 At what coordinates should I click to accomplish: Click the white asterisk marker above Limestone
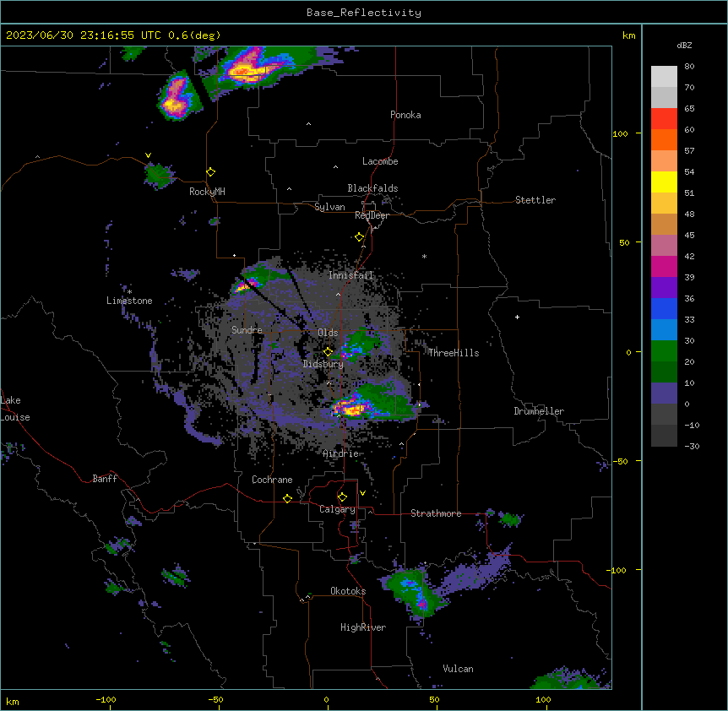[x=129, y=292]
